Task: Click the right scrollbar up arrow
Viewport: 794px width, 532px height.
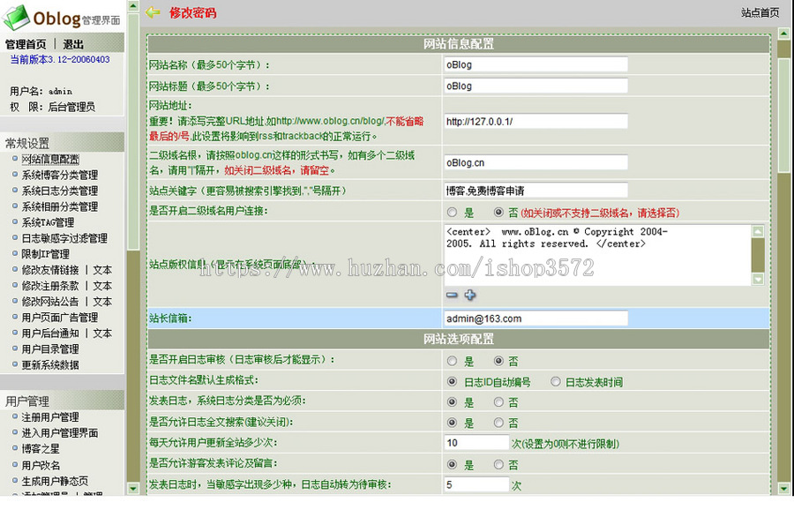Action: (783, 34)
